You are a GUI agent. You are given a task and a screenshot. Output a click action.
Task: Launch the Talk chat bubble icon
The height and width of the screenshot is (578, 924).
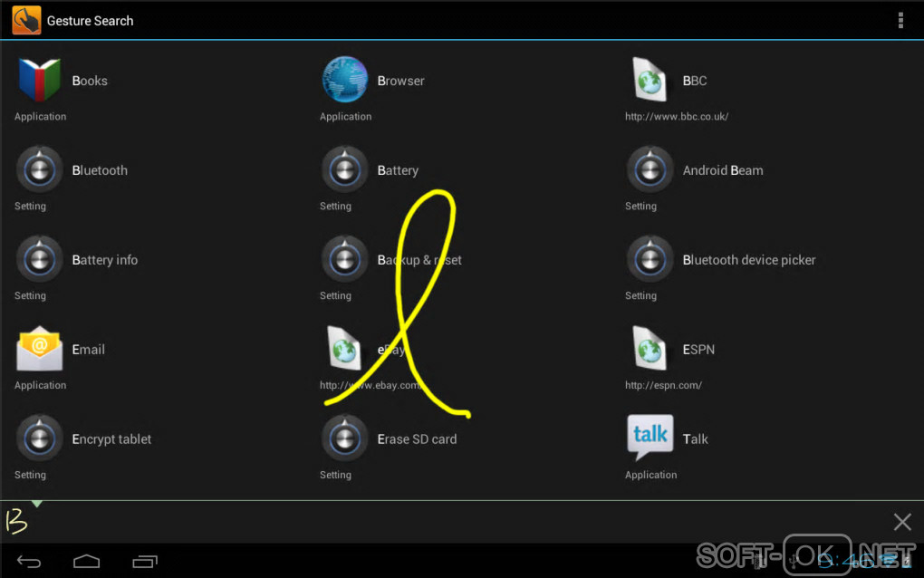tap(650, 438)
